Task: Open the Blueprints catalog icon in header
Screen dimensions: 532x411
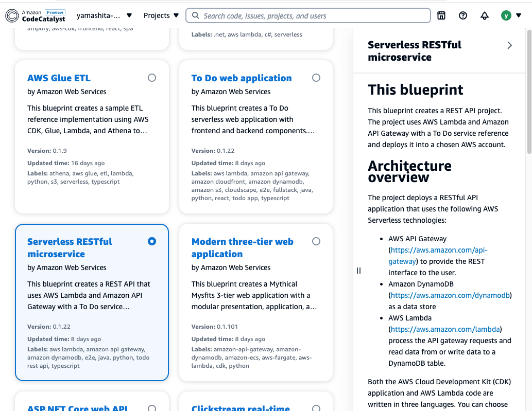Action: [x=441, y=15]
